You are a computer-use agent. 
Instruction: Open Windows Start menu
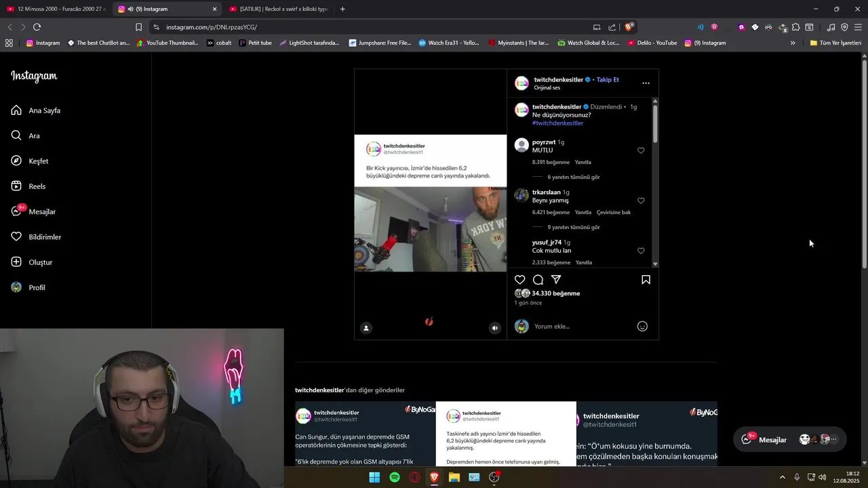pos(374,477)
